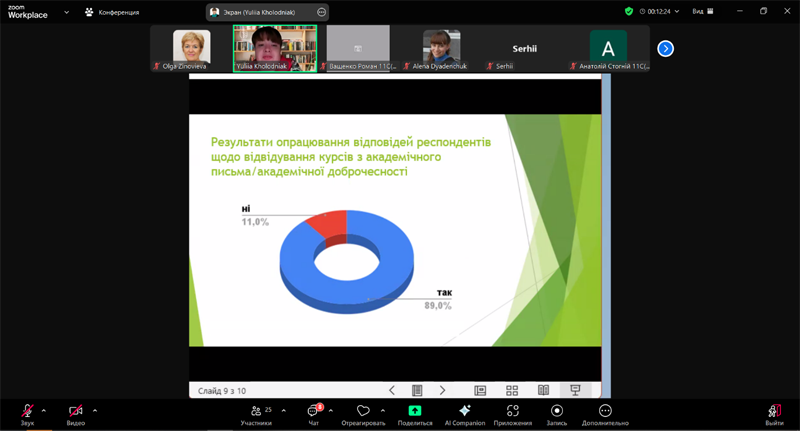Open screen share options ellipsis button
Viewport: 800px width, 431px height.
pos(321,12)
